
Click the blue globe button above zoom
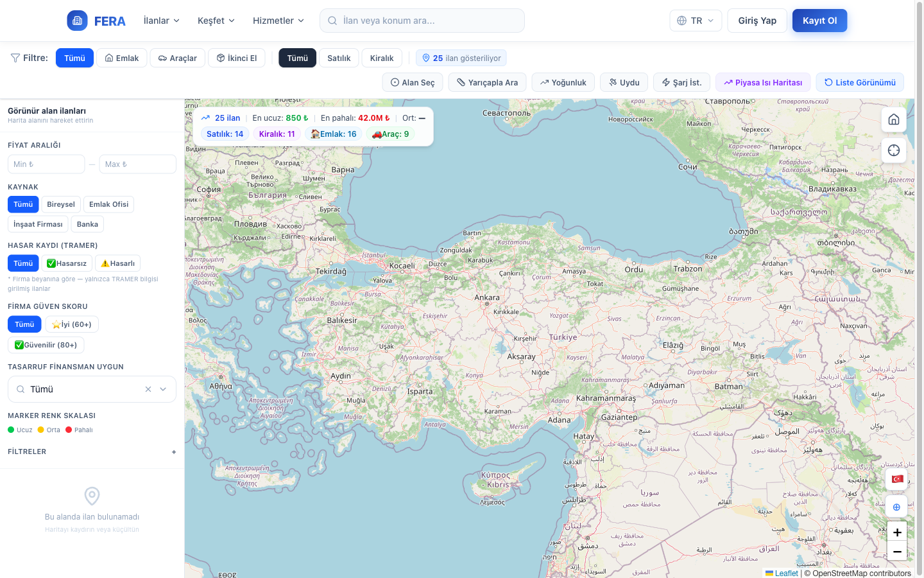[x=896, y=507]
